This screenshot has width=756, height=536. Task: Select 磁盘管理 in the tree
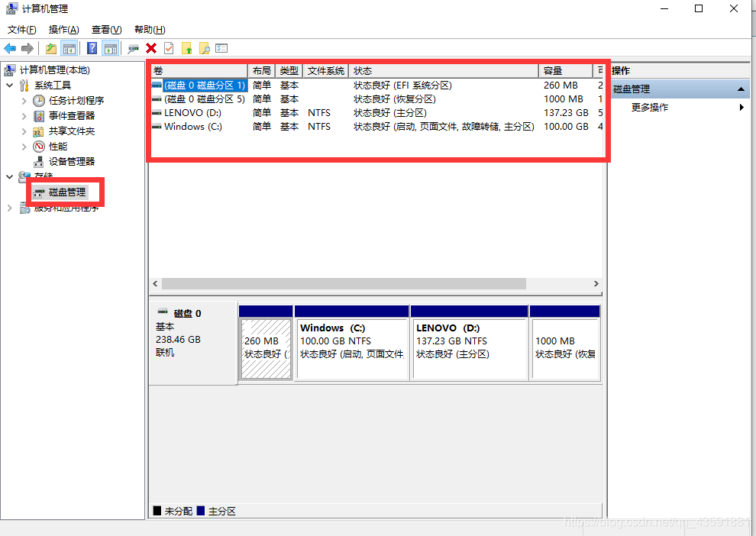pyautogui.click(x=67, y=192)
